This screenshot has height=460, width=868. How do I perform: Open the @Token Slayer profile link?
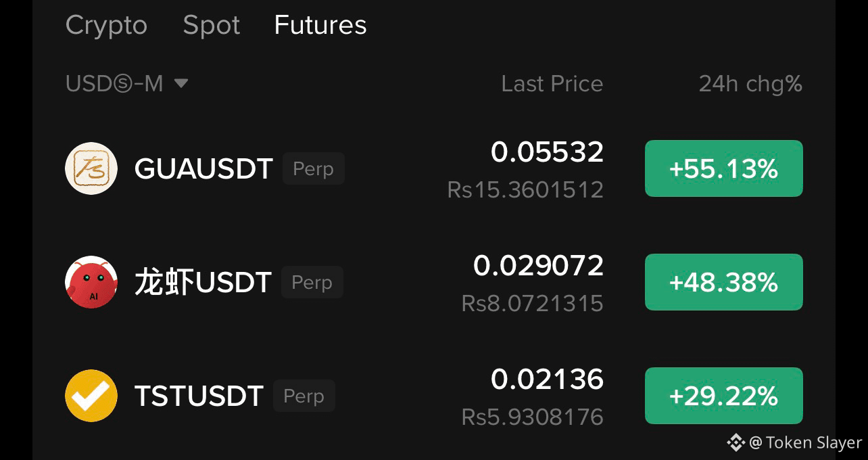click(806, 442)
